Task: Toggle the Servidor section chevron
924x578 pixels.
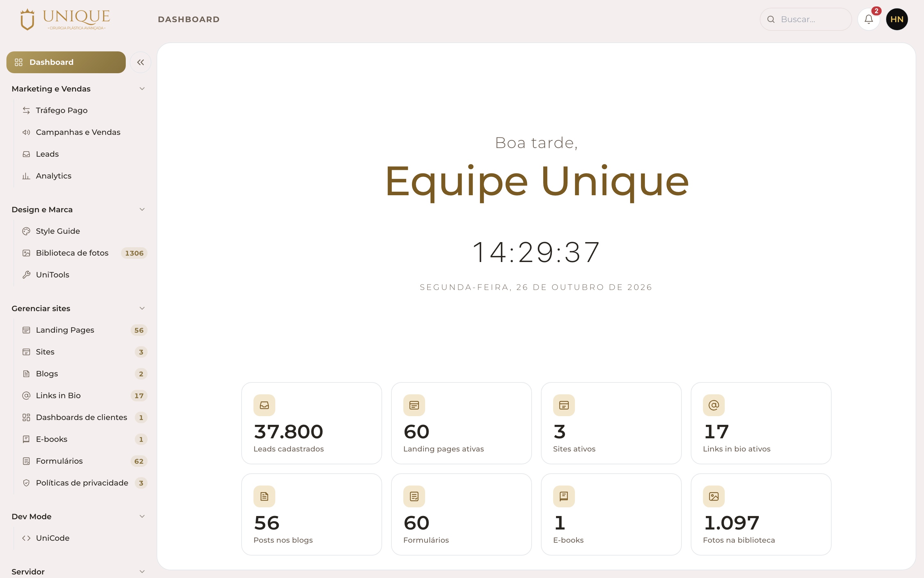Action: pos(142,572)
